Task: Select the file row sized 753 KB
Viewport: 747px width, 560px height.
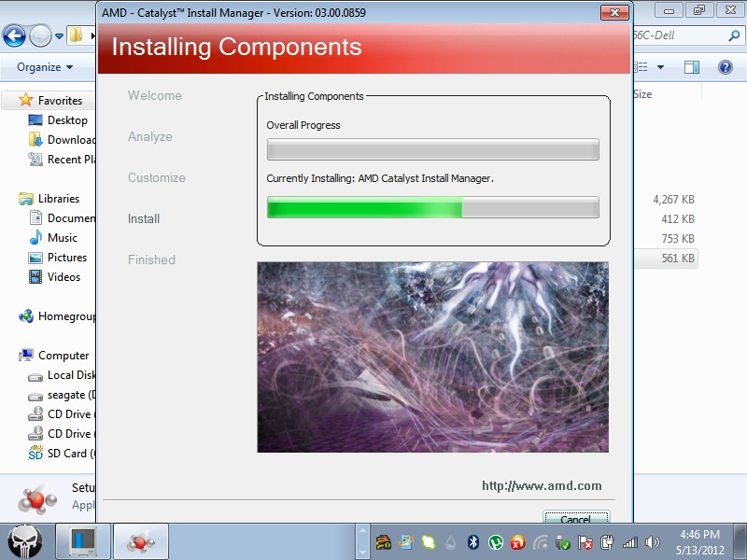Action: 666,239
